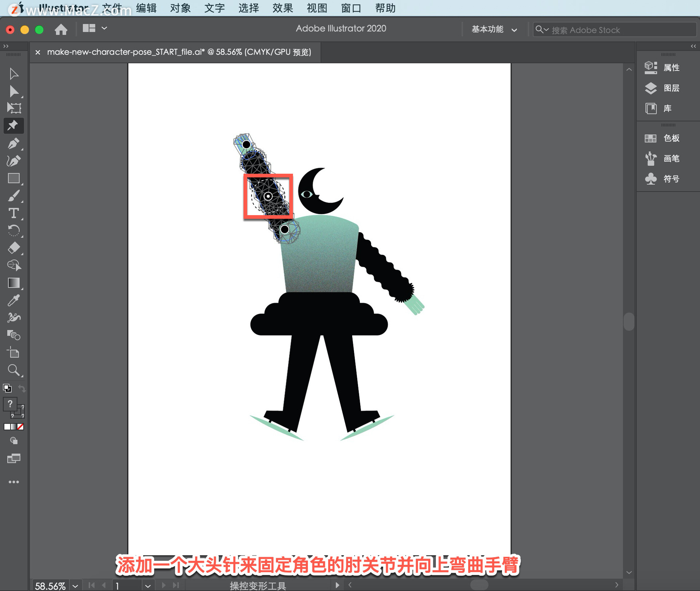The height and width of the screenshot is (591, 700).
Task: Set fill to None
Action: (21, 427)
